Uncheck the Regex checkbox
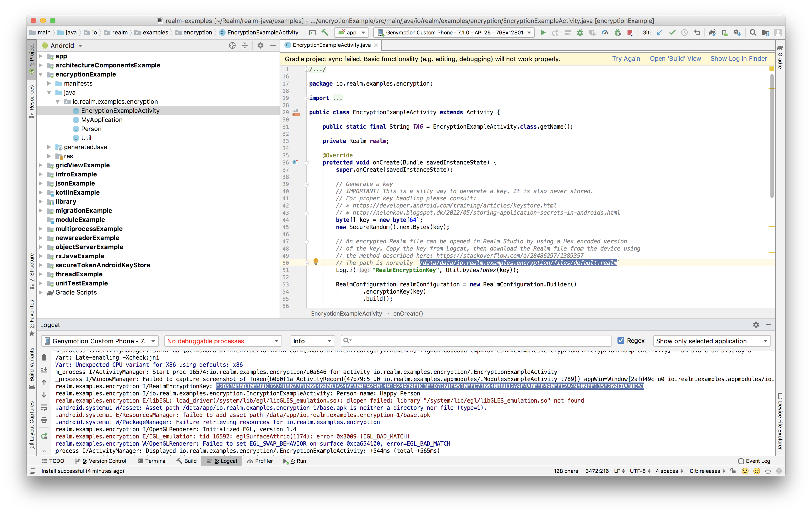The width and height of the screenshot is (812, 514). 620,341
